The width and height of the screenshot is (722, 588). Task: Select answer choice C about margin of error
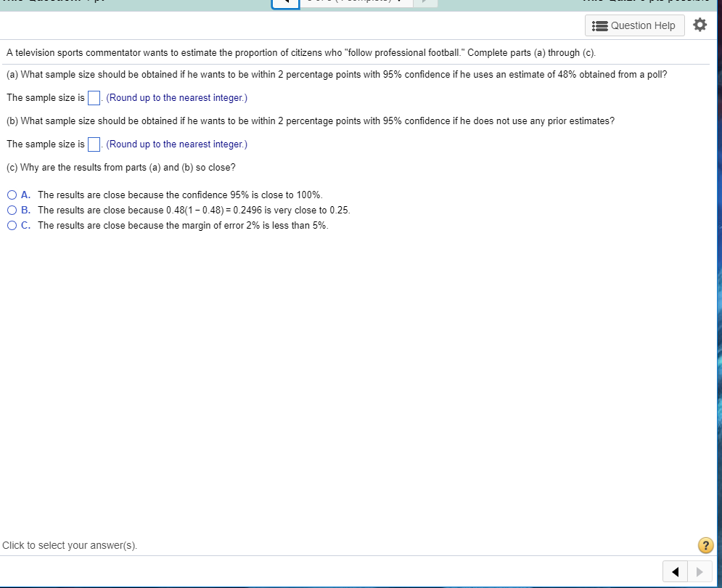coord(12,225)
